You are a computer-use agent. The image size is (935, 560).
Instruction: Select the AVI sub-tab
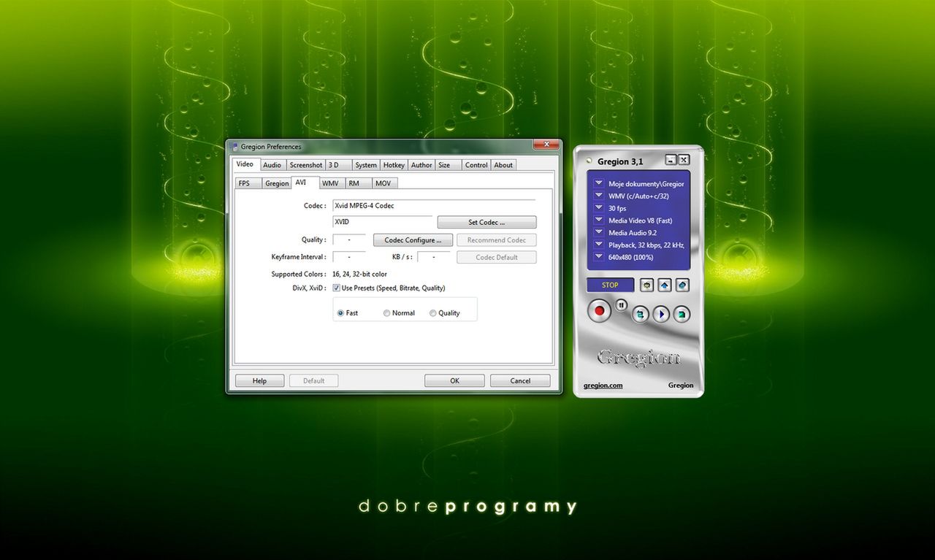pos(305,183)
